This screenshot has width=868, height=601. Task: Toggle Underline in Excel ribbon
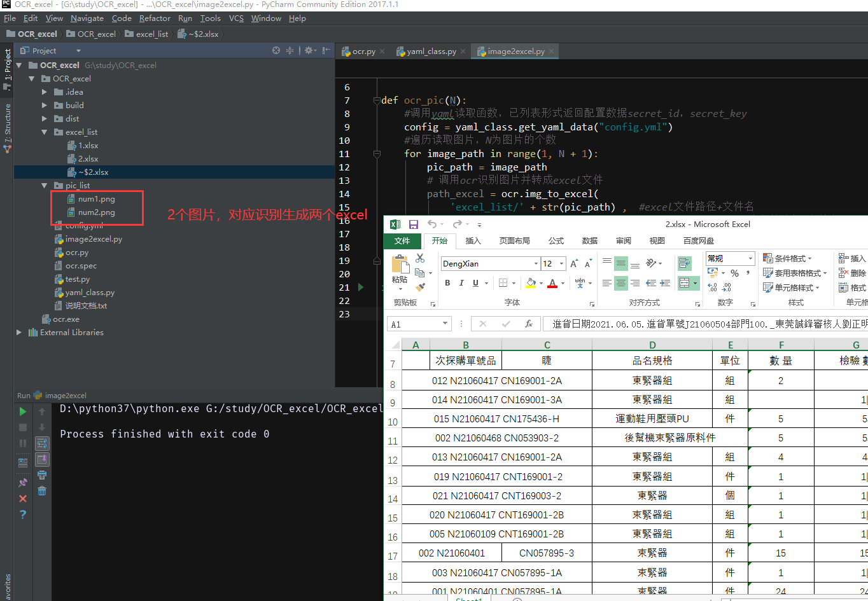(x=475, y=283)
